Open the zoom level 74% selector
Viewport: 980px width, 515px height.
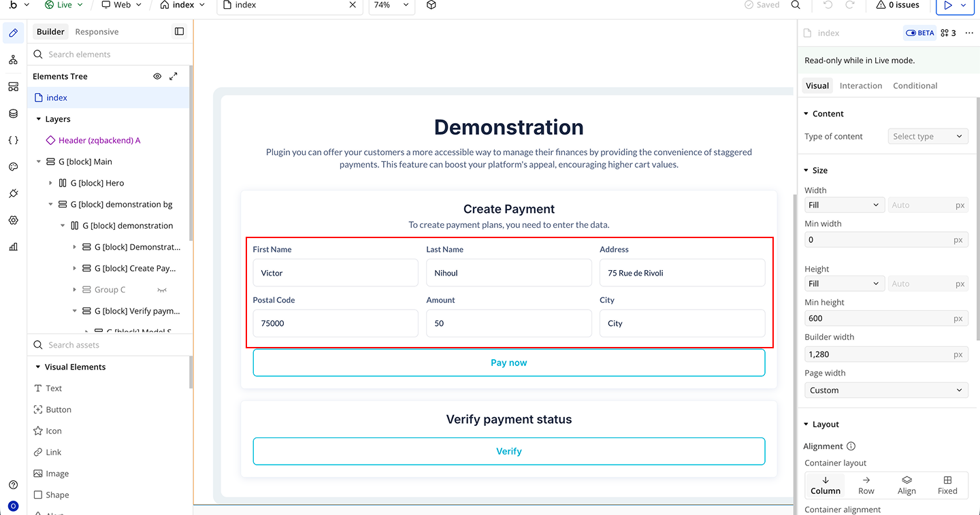point(391,5)
